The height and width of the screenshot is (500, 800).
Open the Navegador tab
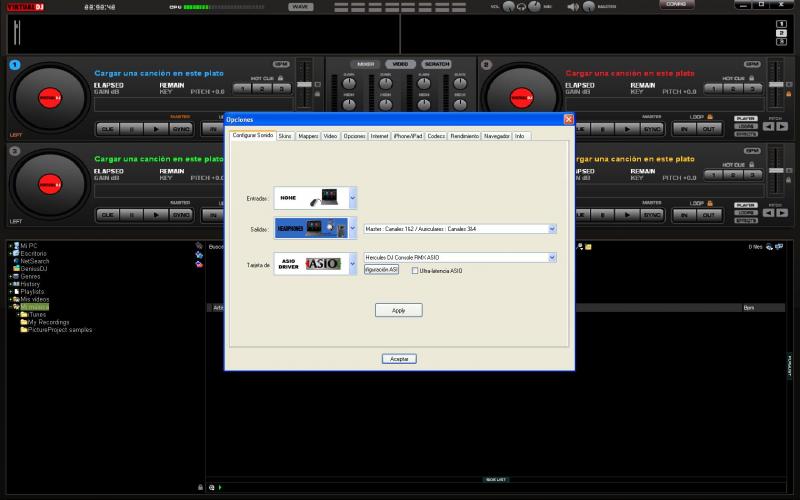[x=496, y=136]
